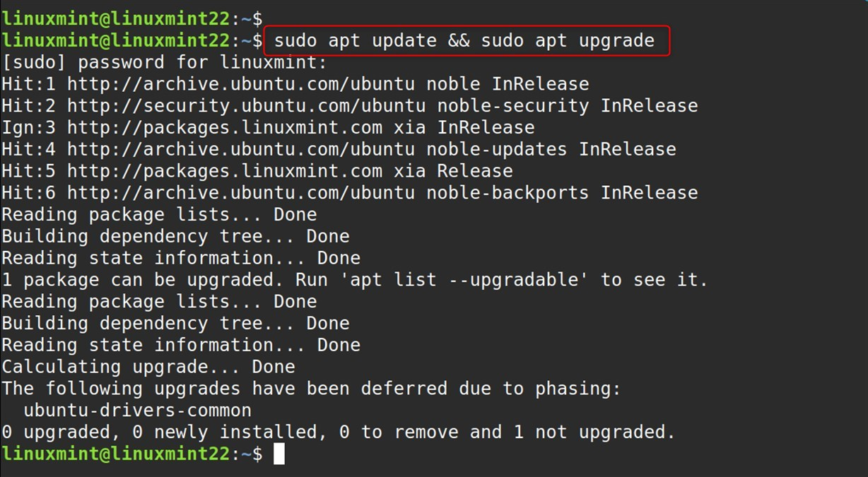
Task: Click the 0 upgraded summary line
Action: tap(339, 432)
